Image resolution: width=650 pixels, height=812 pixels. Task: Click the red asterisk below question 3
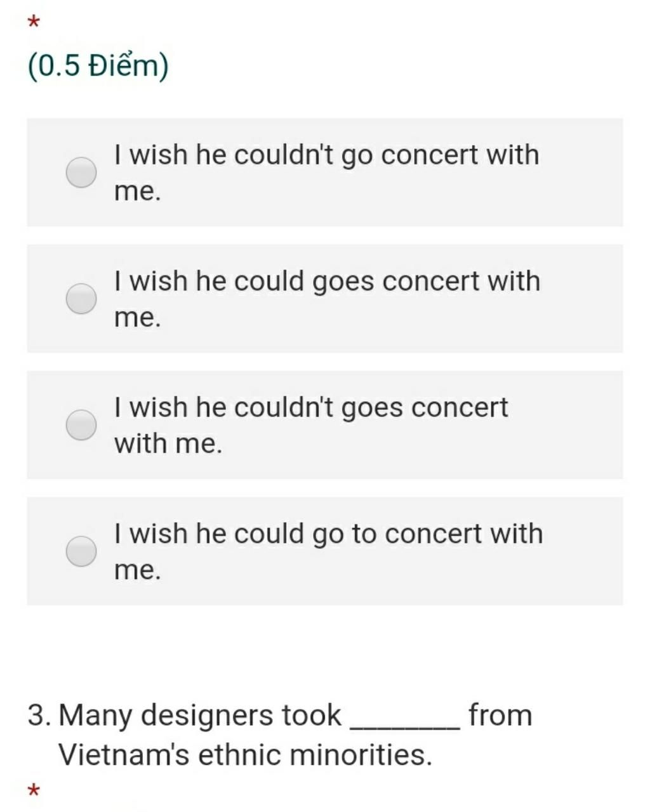34,790
